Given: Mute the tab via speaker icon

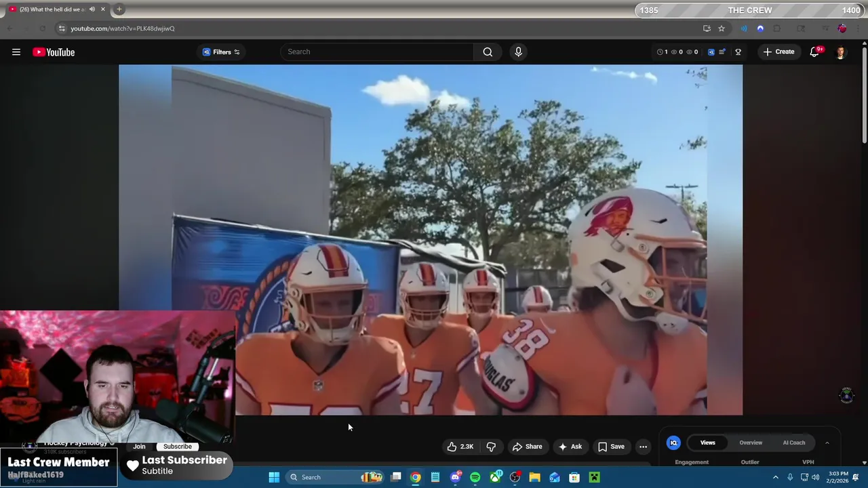Looking at the screenshot, I should pos(92,9).
